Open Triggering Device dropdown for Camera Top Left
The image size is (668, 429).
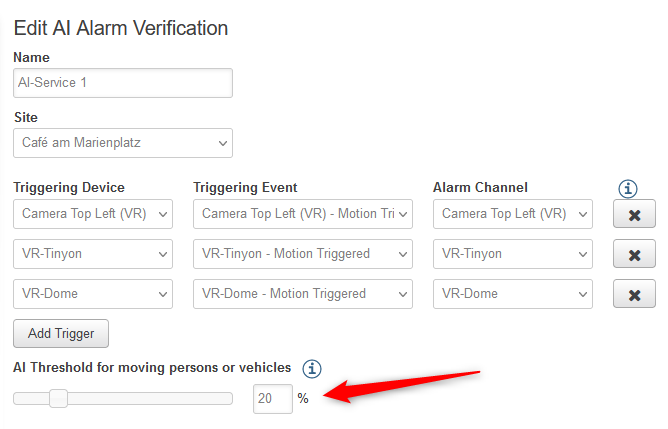[93, 214]
